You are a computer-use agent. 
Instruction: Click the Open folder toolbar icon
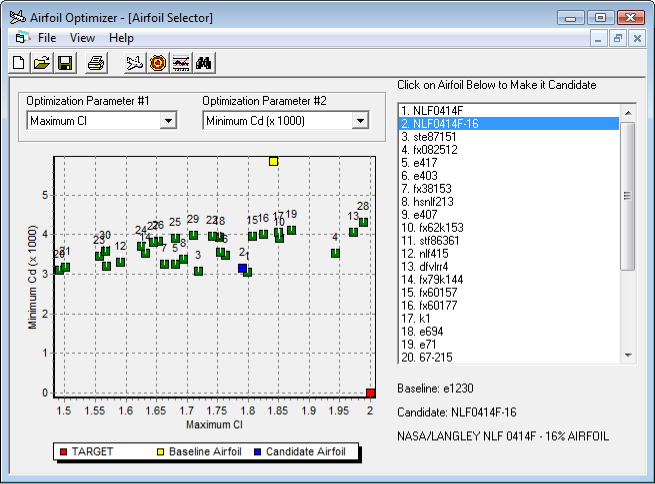42,63
